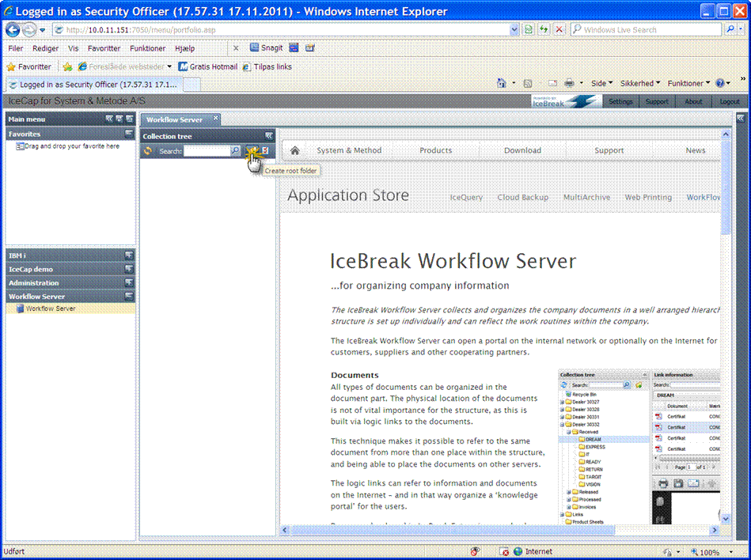This screenshot has width=751, height=560.
Task: Click the red checklist icon in the Collection tree toolbar
Action: (x=265, y=151)
